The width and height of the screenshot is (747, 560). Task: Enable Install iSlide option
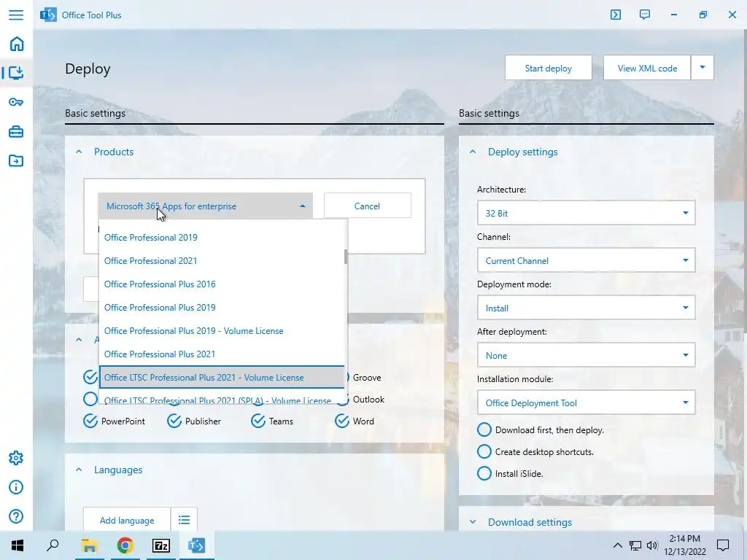point(484,473)
